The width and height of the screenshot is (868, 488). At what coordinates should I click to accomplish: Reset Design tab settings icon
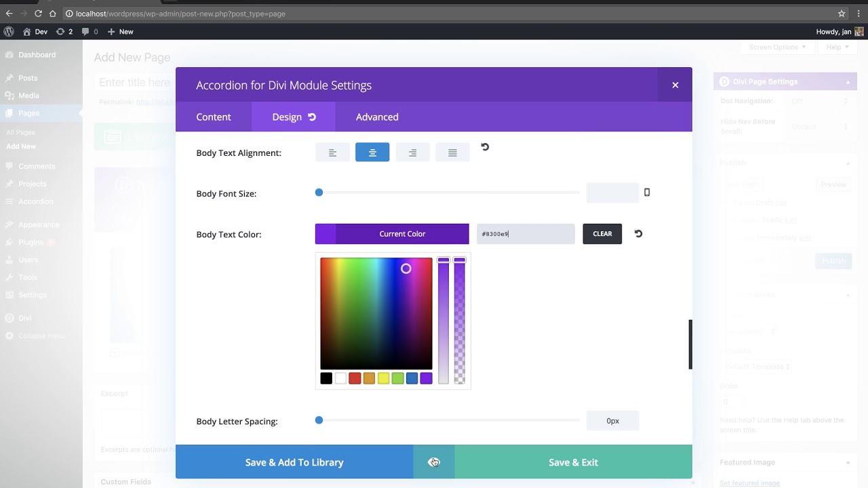[312, 117]
